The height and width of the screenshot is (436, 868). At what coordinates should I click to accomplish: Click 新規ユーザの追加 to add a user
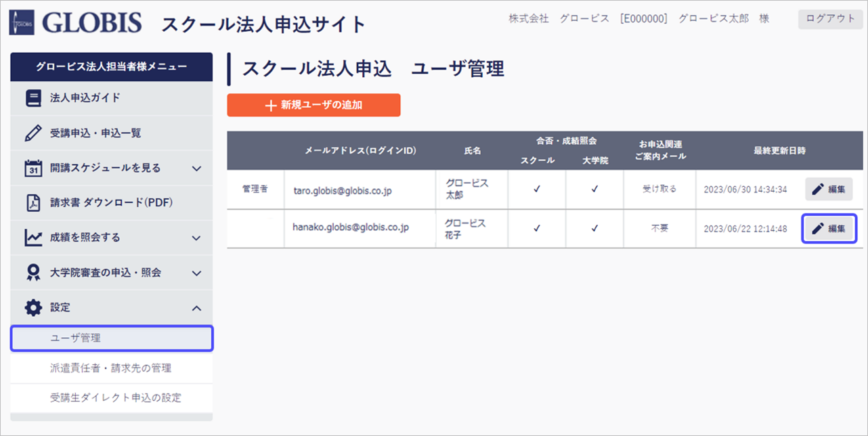pos(313,105)
